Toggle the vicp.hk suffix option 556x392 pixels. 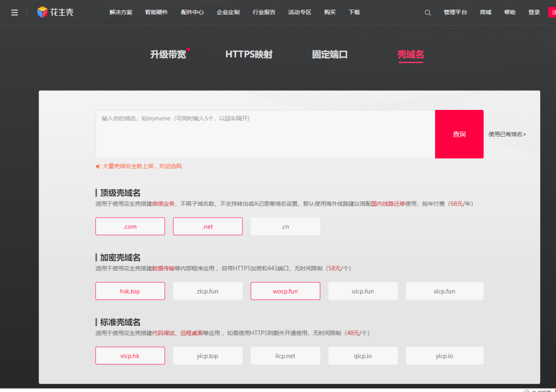130,356
